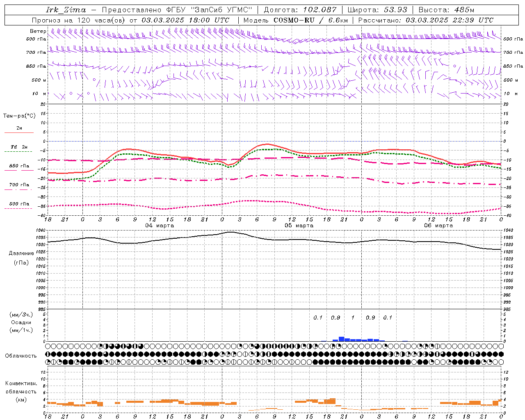Click the tallest blue precipitation bar
This screenshot has height=420, width=525.
341,339
